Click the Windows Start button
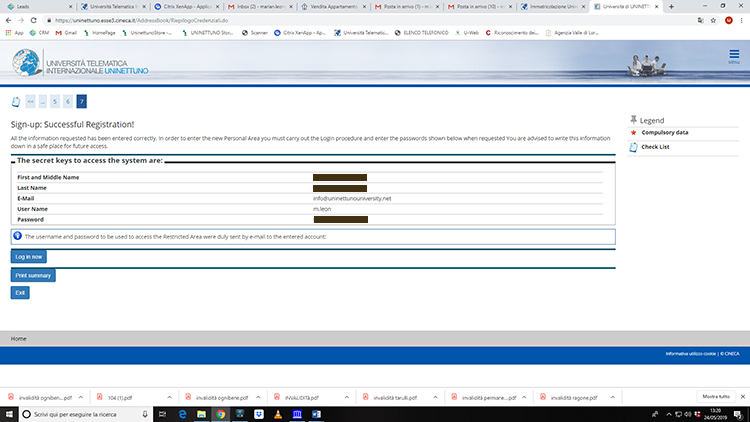The height and width of the screenshot is (422, 750). pyautogui.click(x=9, y=413)
